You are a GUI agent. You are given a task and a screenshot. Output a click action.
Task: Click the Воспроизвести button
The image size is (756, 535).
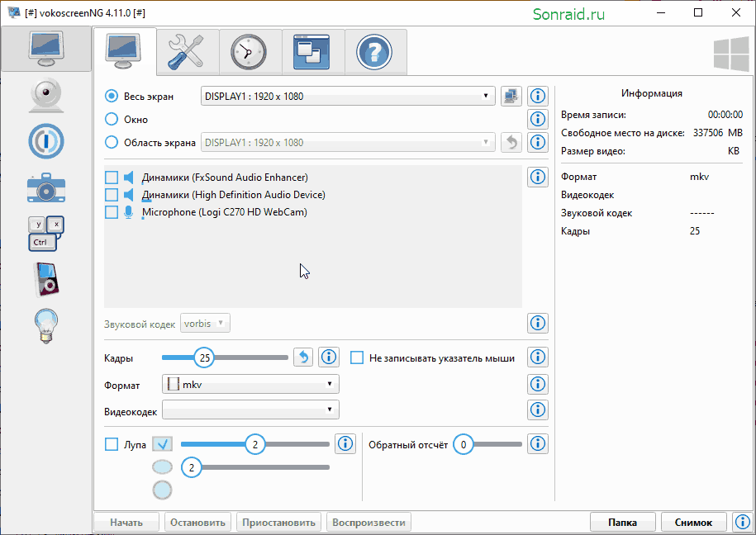click(368, 523)
